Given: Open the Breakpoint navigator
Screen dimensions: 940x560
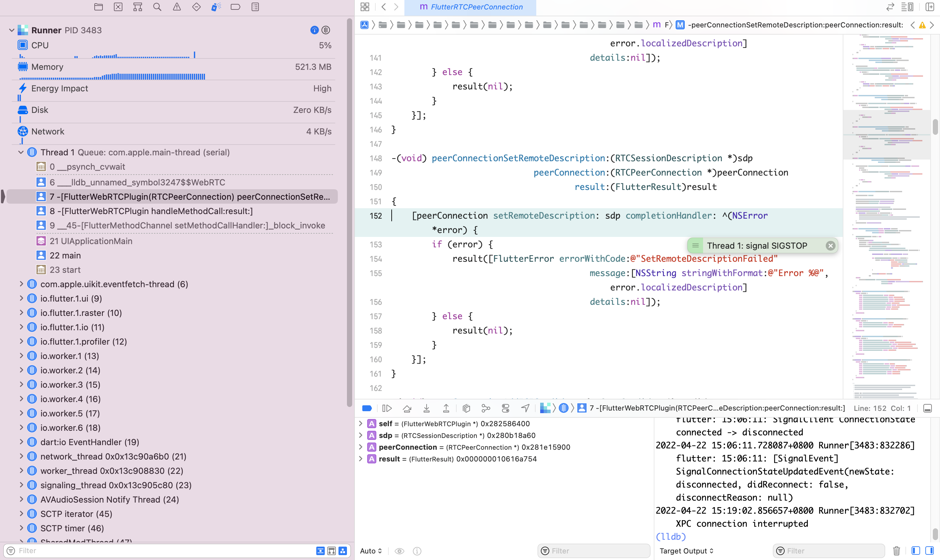Looking at the screenshot, I should (x=235, y=7).
